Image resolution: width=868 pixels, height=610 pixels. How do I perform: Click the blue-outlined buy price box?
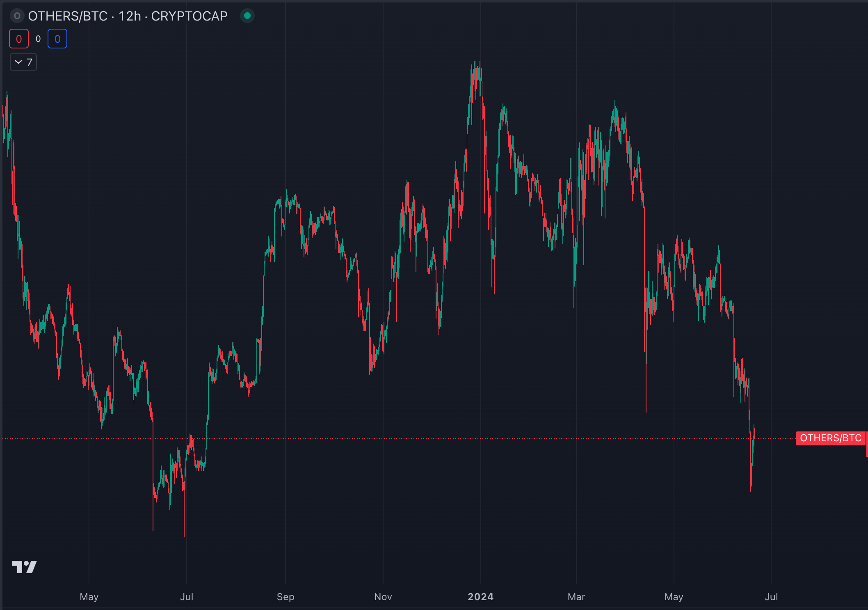(57, 39)
